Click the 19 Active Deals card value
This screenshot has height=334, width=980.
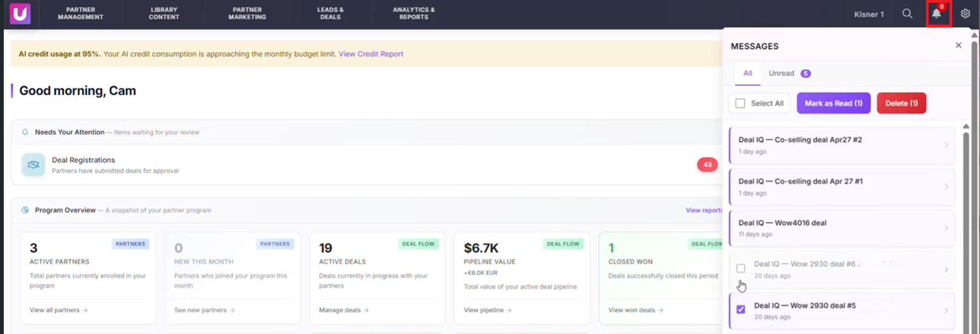click(x=326, y=248)
